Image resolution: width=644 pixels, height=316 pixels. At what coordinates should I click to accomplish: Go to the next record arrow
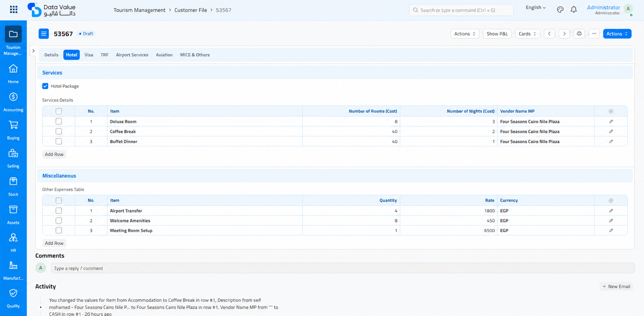click(564, 34)
